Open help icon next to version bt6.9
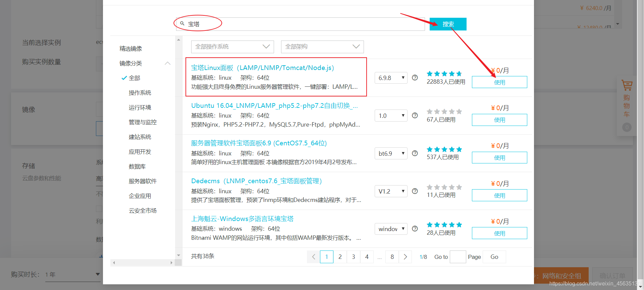 415,153
